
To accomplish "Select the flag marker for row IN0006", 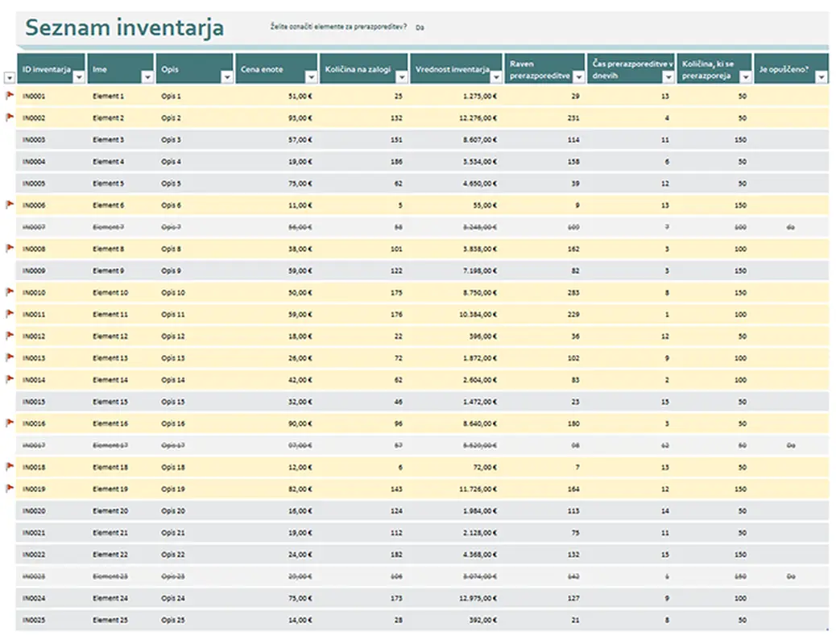I will pyautogui.click(x=10, y=204).
